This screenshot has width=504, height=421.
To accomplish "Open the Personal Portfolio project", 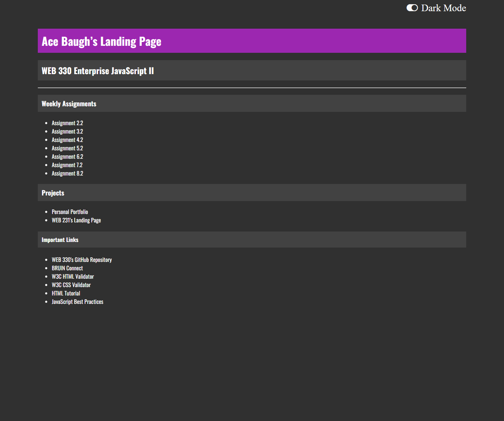I will [x=70, y=212].
